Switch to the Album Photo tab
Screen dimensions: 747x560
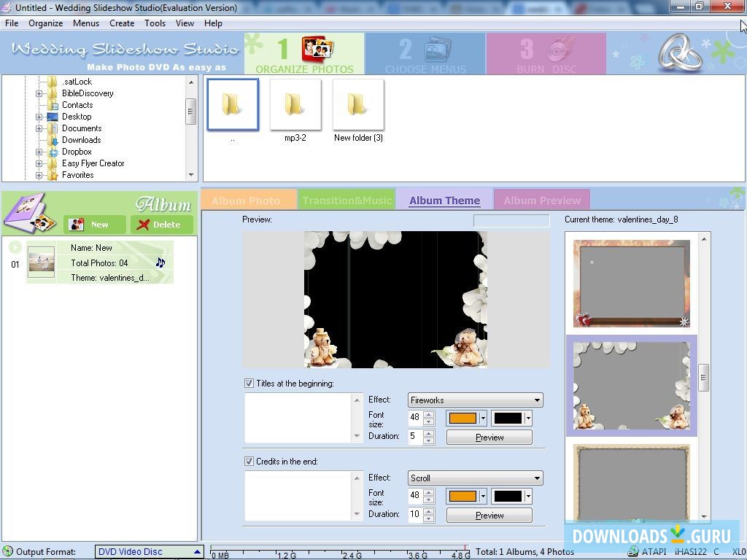249,200
